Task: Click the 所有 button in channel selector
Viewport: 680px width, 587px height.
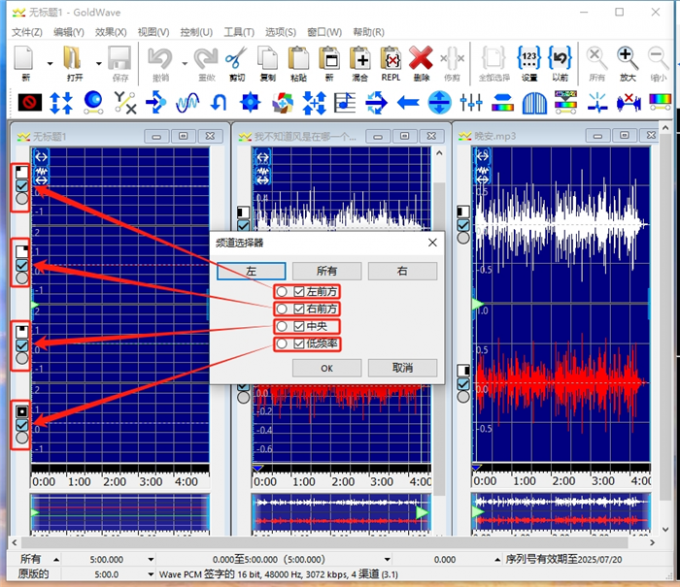Action: point(327,271)
